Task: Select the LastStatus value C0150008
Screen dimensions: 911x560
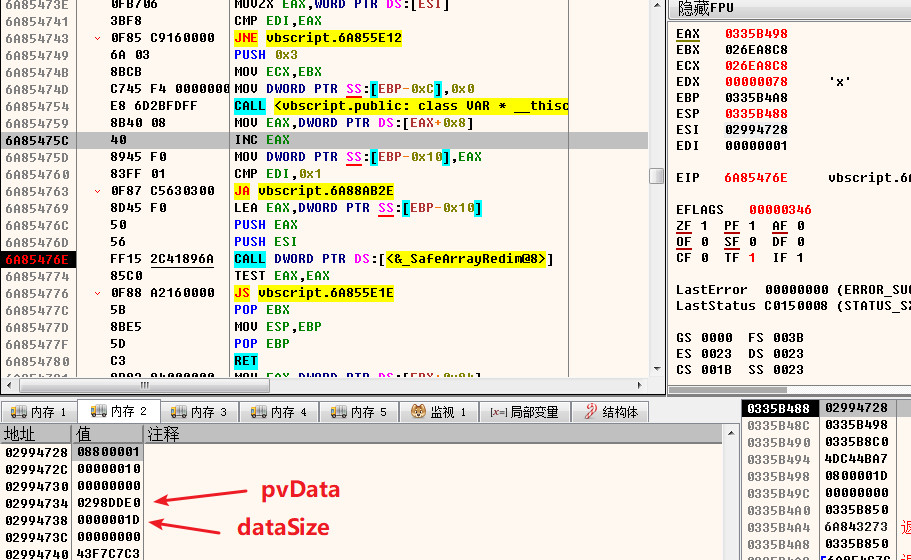Action: pos(796,306)
